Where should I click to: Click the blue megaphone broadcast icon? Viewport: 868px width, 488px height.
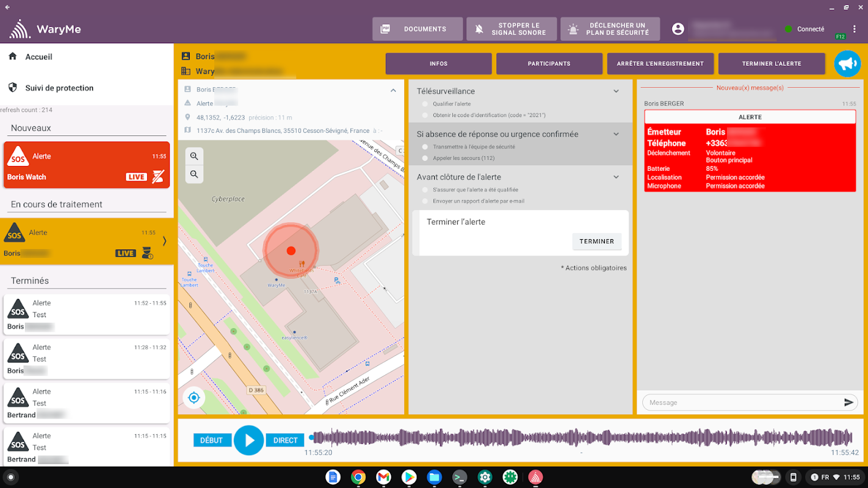[x=847, y=63]
